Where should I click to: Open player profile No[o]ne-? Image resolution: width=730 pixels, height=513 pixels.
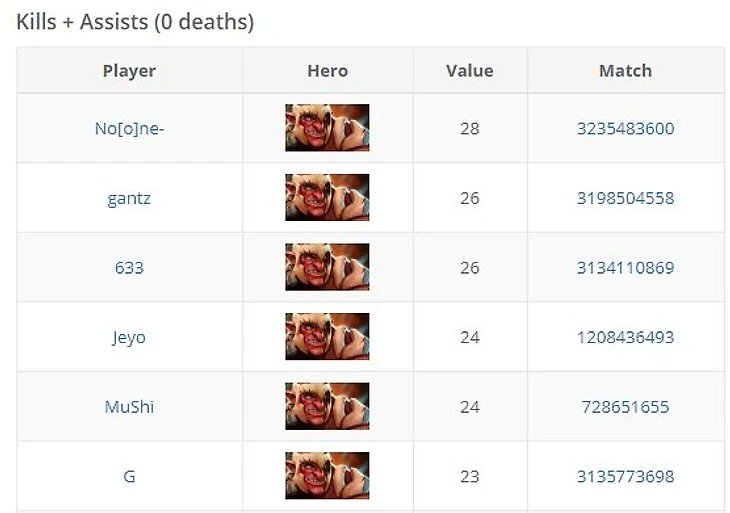129,128
